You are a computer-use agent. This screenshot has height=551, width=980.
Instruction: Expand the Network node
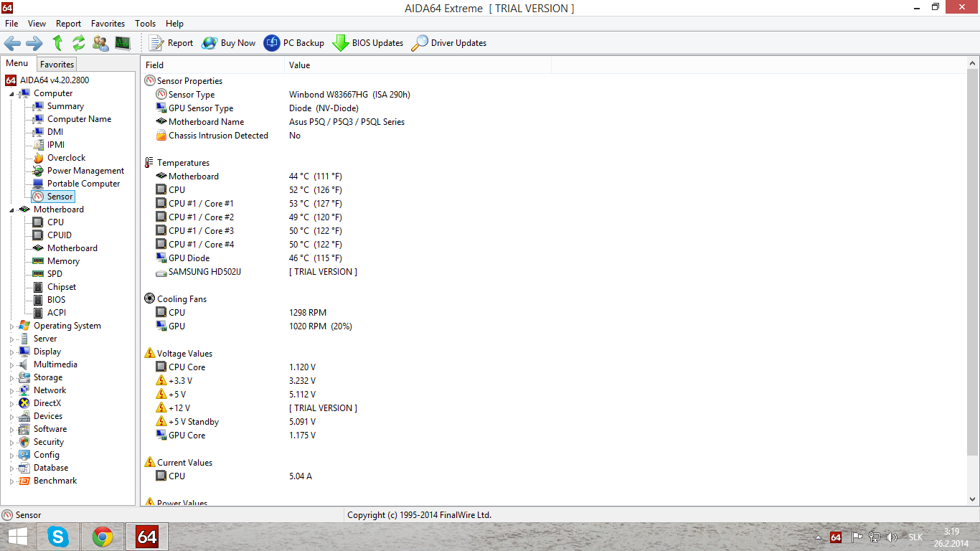(11, 391)
